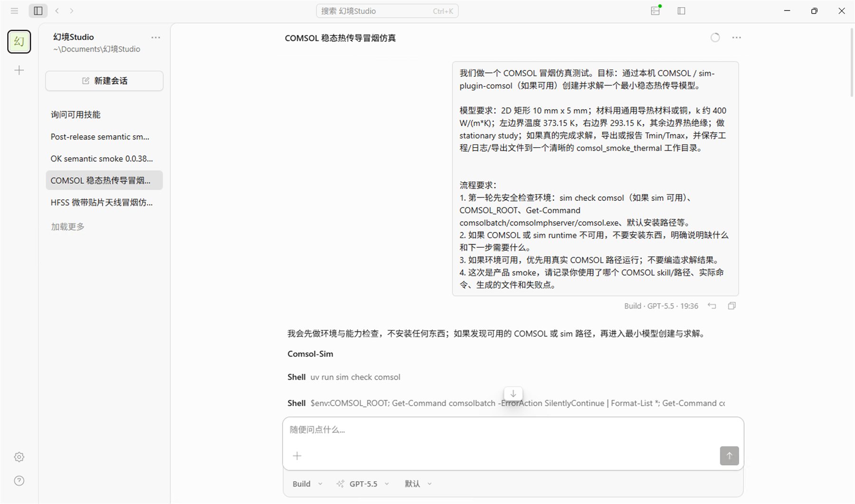Open the 询问可用技能 conversation

click(x=104, y=114)
